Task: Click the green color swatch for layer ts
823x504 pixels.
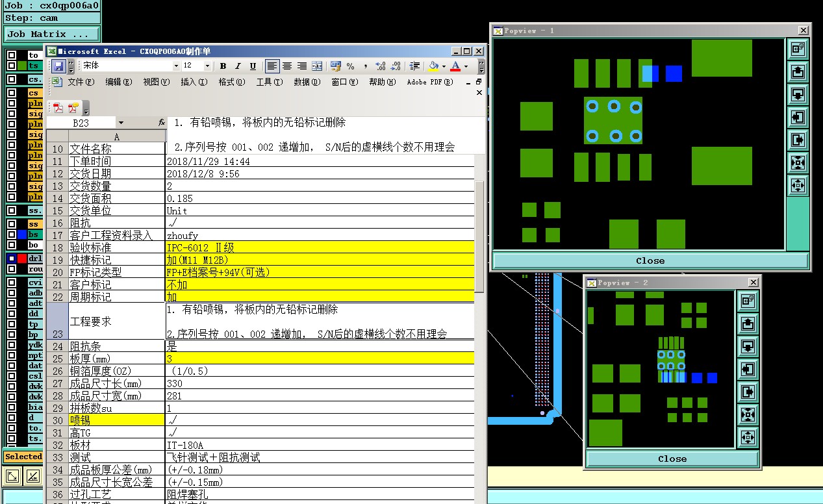Action: pos(22,66)
